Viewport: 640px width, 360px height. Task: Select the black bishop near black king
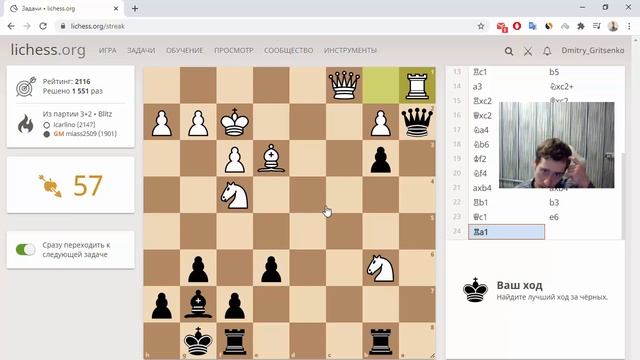click(x=198, y=304)
